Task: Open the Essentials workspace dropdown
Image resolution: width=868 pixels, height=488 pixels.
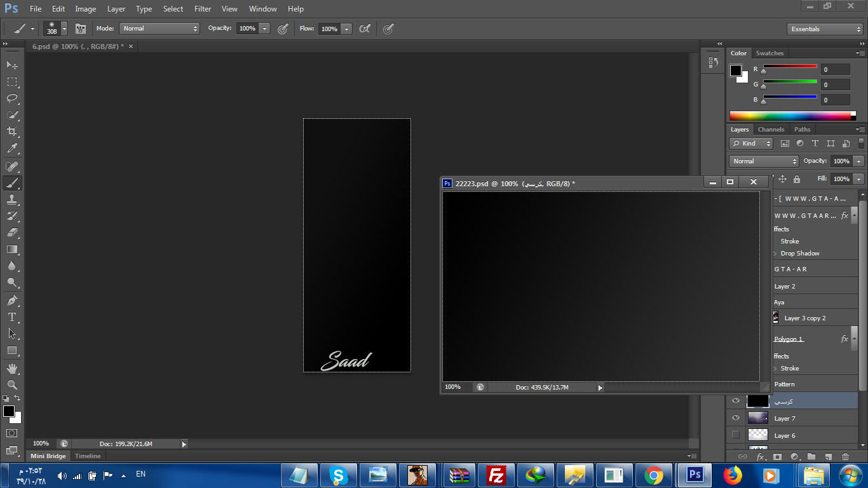Action: tap(824, 29)
